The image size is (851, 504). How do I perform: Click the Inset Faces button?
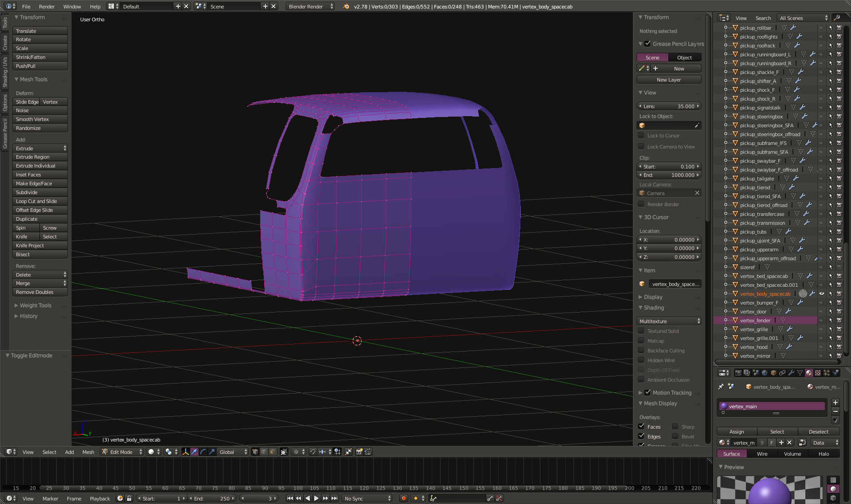40,175
